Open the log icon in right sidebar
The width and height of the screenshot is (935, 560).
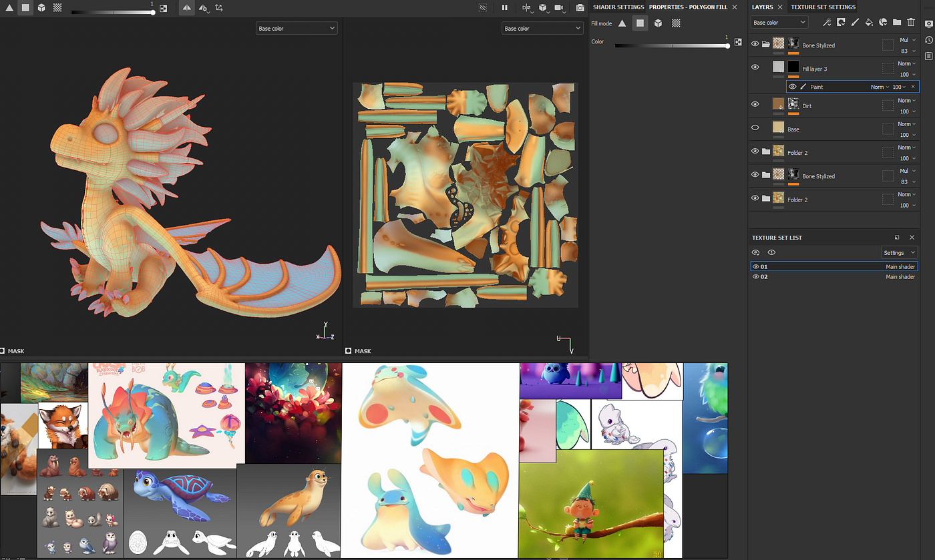coord(928,56)
